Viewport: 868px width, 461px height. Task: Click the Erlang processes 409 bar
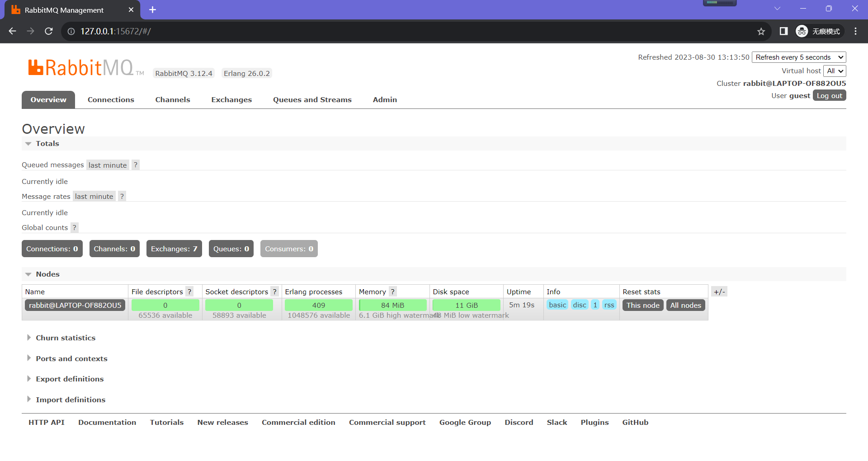coord(319,305)
